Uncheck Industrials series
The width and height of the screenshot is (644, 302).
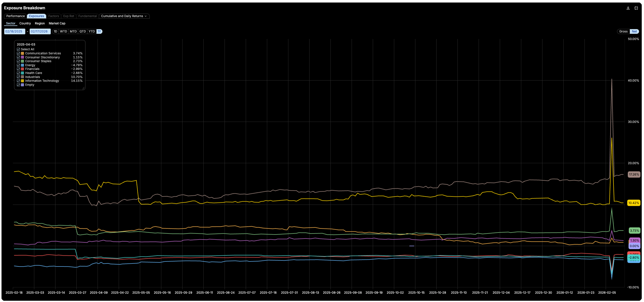[18, 77]
